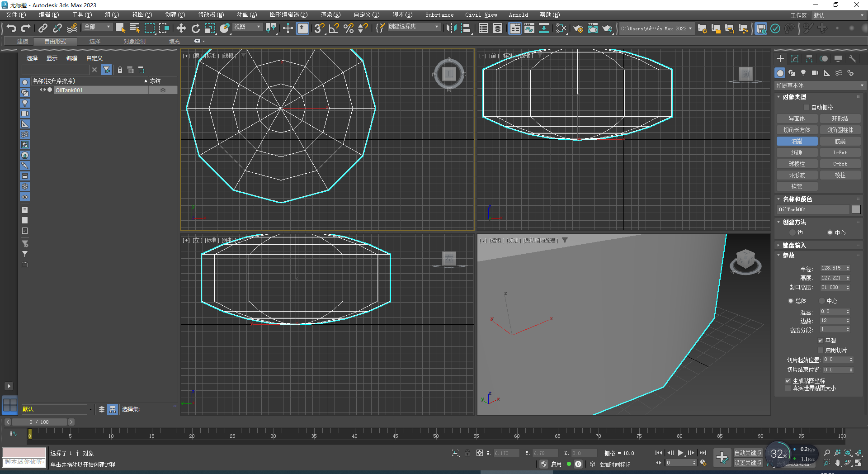Click the Go to Start playback icon
This screenshot has width=868, height=474.
(x=659, y=453)
